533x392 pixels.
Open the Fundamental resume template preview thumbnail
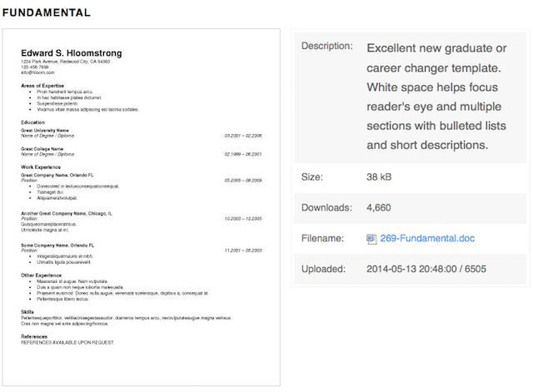(x=142, y=207)
